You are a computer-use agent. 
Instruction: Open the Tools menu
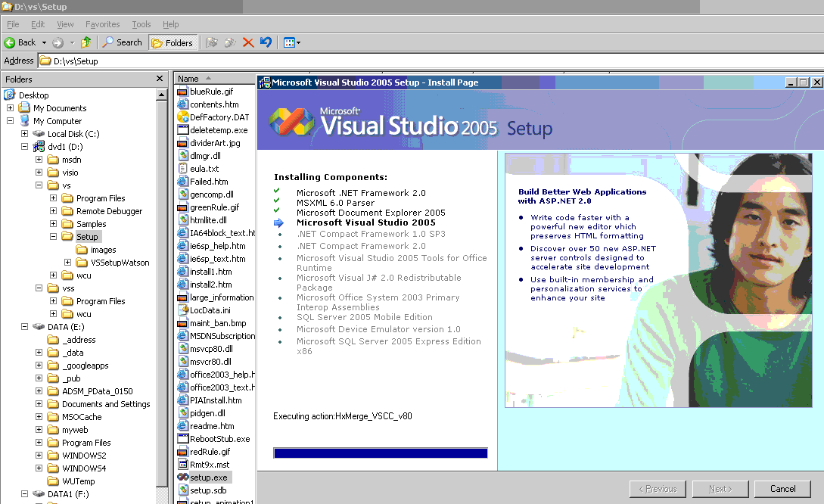pos(141,24)
